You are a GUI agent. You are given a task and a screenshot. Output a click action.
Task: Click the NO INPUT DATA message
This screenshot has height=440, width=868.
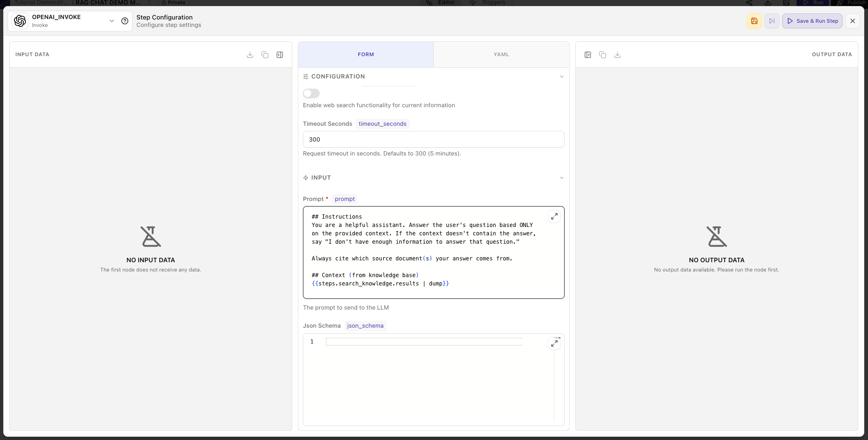pos(151,260)
